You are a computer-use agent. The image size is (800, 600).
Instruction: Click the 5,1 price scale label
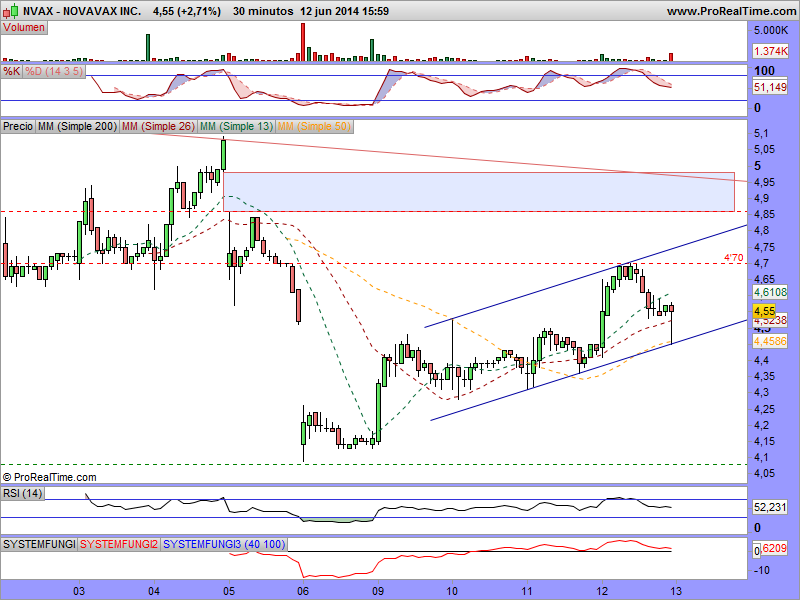761,134
